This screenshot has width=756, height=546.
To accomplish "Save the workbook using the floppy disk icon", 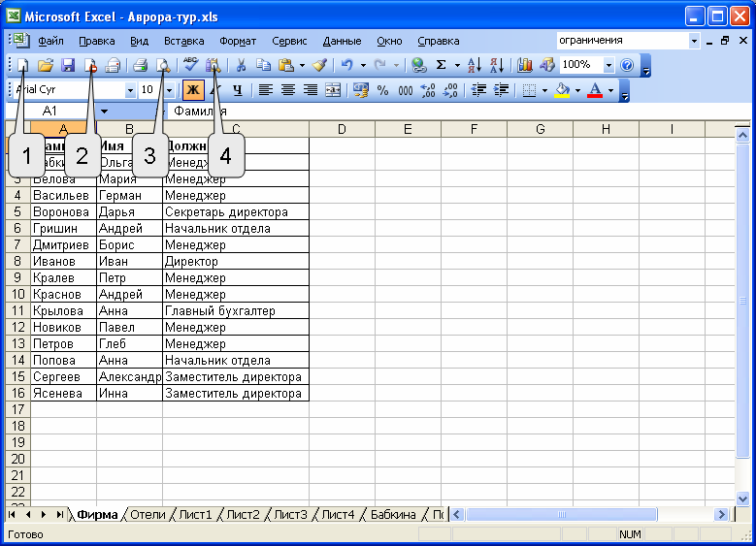I will [x=68, y=65].
